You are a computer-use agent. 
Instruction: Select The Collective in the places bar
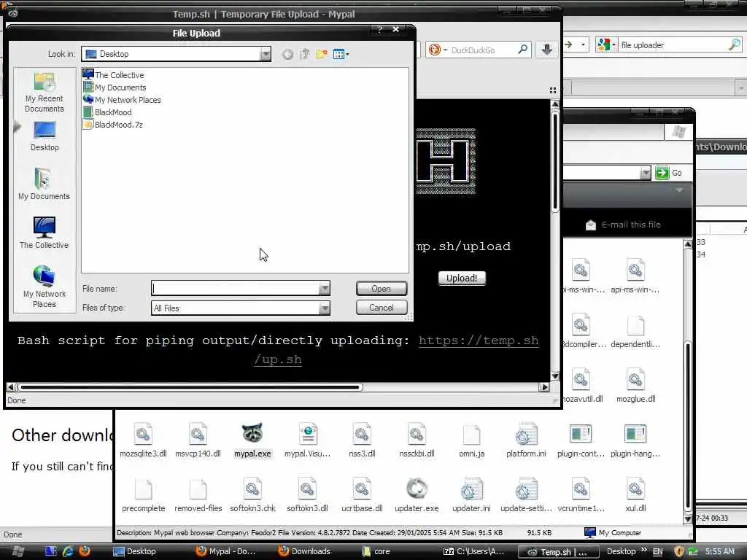click(x=44, y=233)
